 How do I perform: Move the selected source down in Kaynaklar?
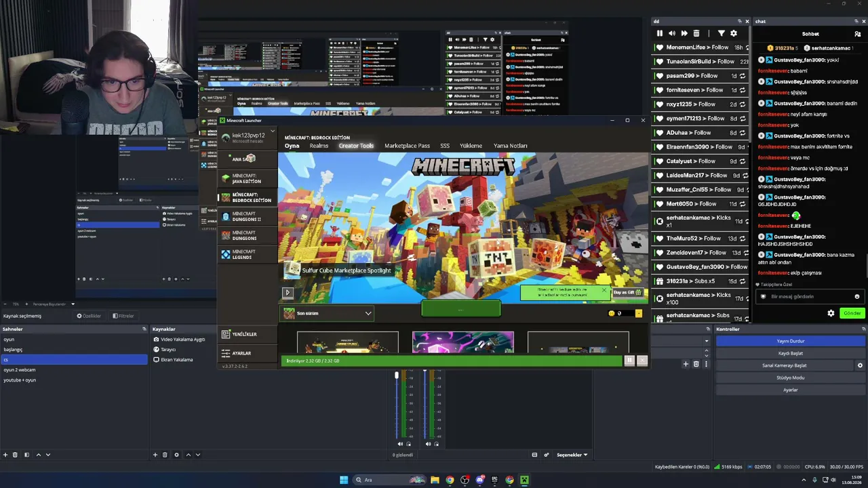pos(198,455)
